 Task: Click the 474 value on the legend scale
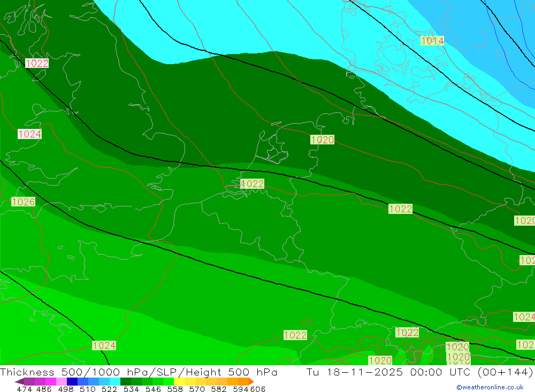pyautogui.click(x=24, y=389)
